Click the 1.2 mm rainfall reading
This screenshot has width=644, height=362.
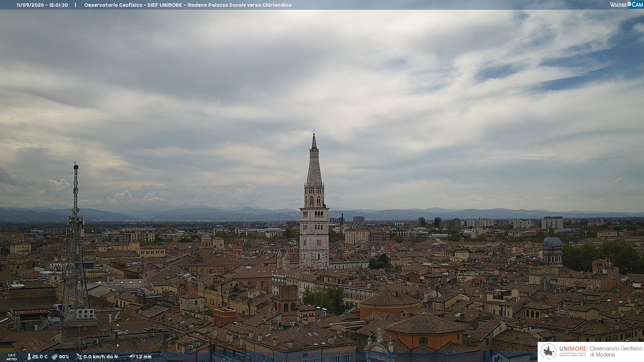pyautogui.click(x=144, y=357)
